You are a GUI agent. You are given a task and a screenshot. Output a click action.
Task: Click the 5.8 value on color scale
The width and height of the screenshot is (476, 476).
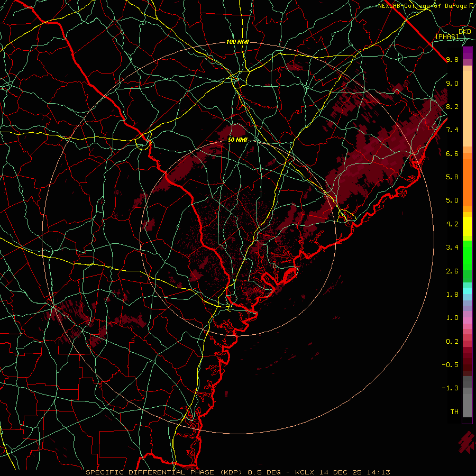tap(452, 177)
